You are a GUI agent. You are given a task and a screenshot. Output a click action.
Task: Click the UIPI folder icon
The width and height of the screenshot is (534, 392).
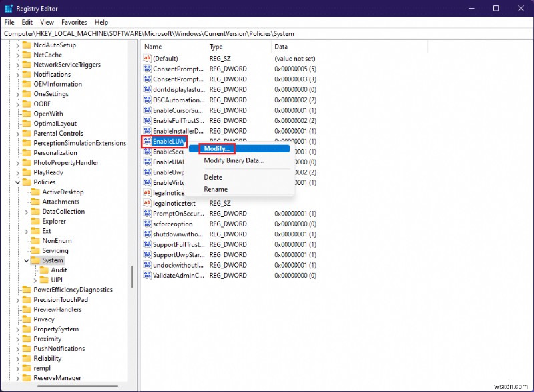44,280
